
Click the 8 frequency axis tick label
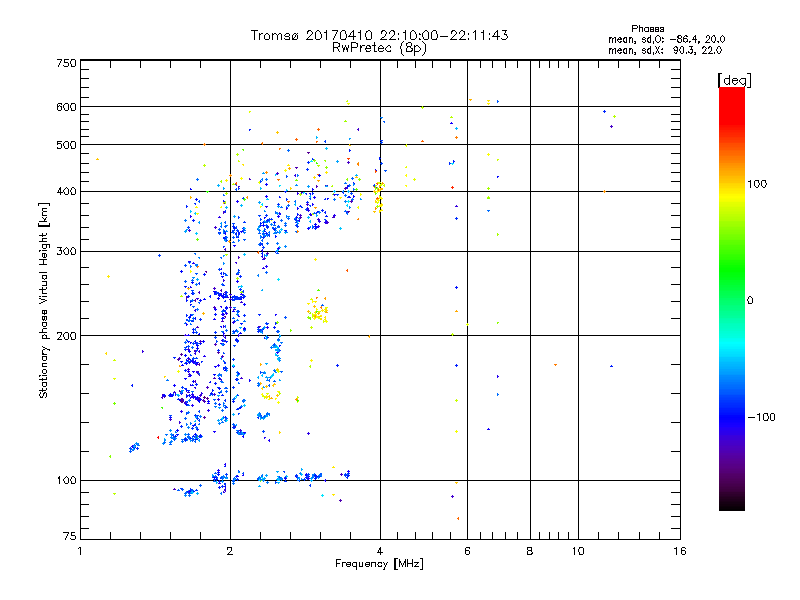click(x=530, y=551)
